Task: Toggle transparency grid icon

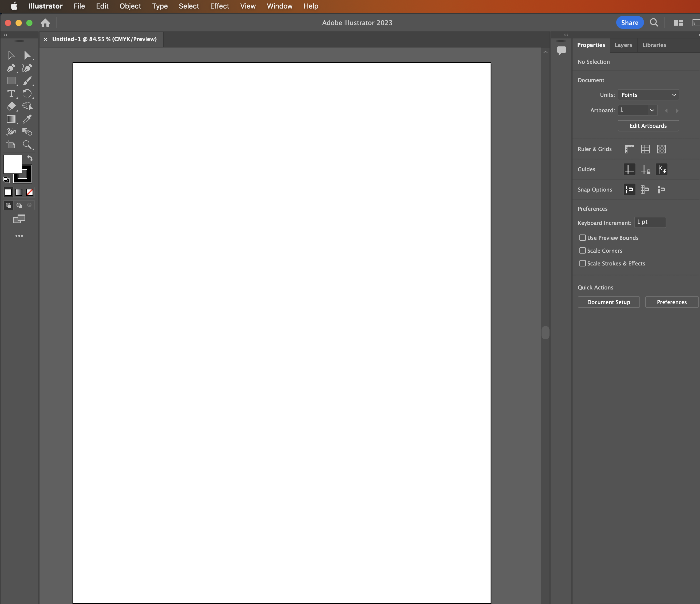Action: click(661, 149)
